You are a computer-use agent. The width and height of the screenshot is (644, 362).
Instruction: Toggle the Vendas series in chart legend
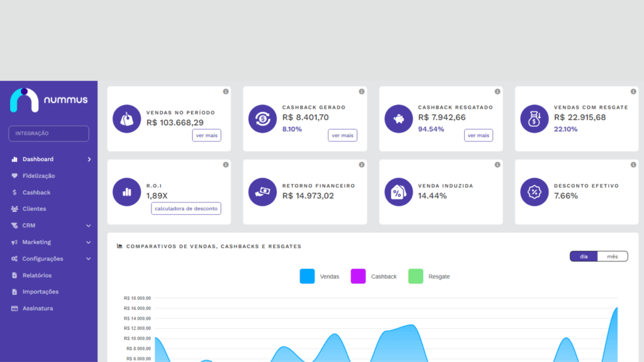319,277
